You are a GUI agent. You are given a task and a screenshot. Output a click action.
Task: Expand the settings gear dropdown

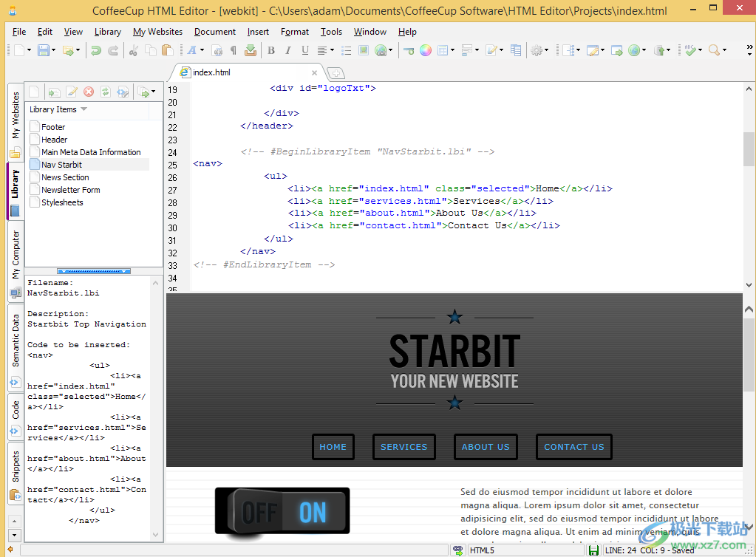click(546, 50)
